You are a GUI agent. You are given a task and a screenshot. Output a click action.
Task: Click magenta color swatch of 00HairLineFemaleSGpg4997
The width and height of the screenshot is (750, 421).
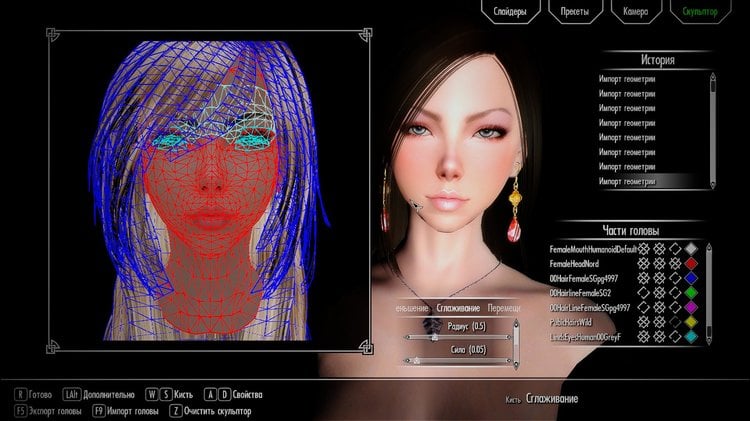coord(691,307)
